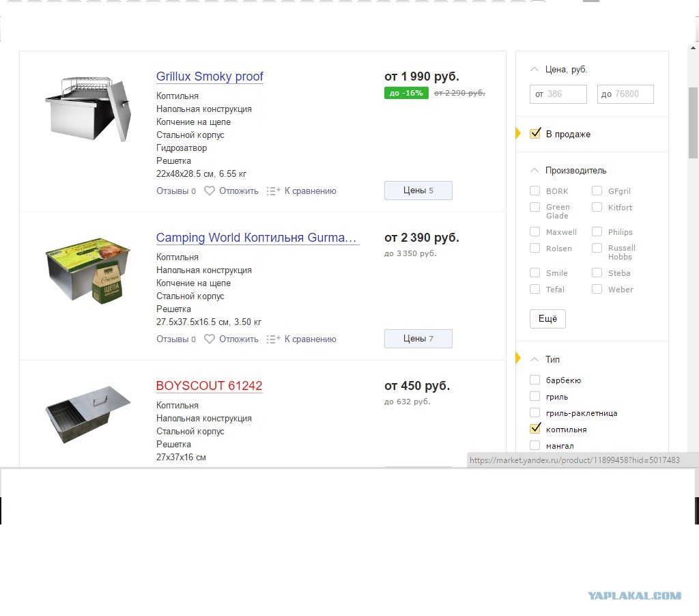The width and height of the screenshot is (699, 616).
Task: Open the Grillux Smoky proof product link
Action: coord(210,76)
